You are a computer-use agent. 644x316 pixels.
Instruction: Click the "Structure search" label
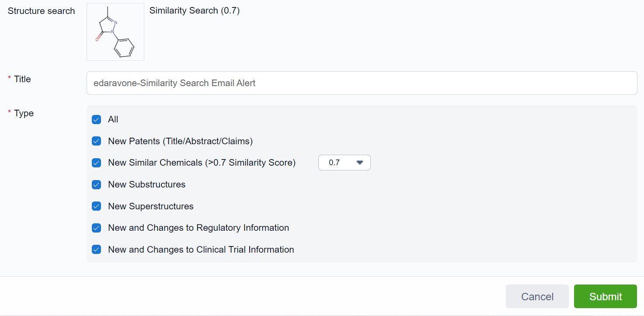tap(42, 11)
